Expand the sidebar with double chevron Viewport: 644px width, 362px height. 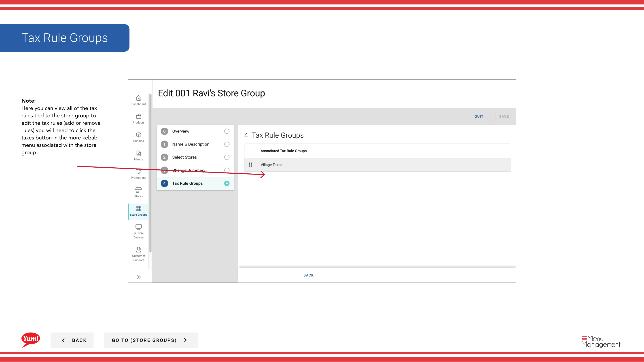139,277
